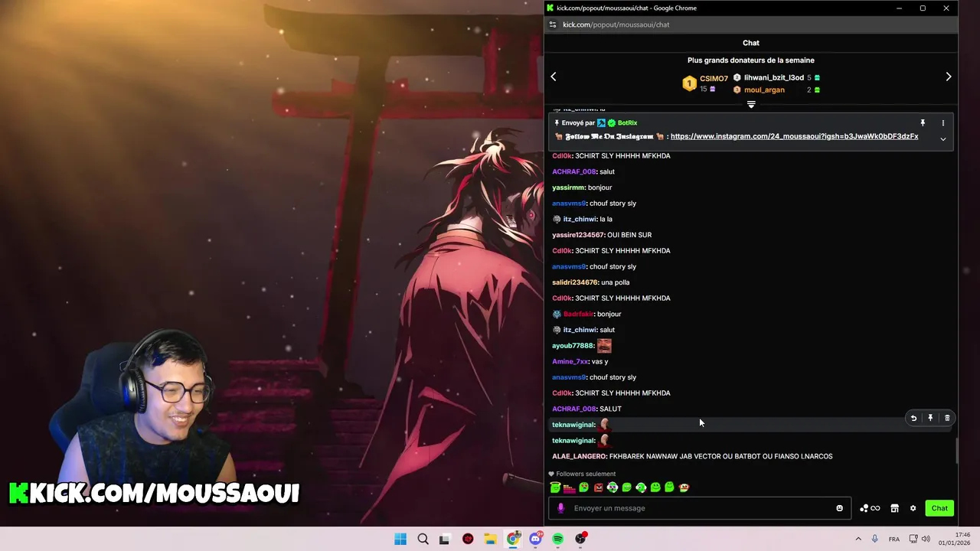This screenshot has height=551, width=980.
Task: Click the chat scrollbar thumb
Action: (956, 451)
